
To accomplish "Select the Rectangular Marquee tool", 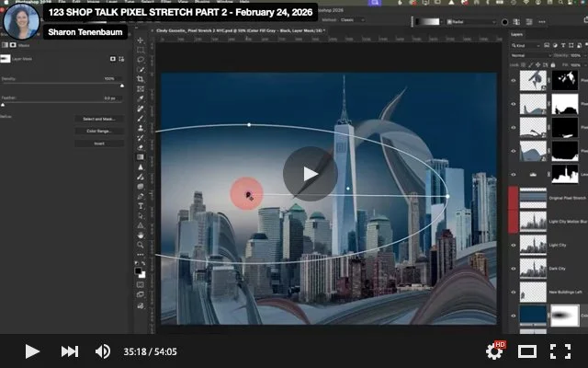I will (141, 50).
